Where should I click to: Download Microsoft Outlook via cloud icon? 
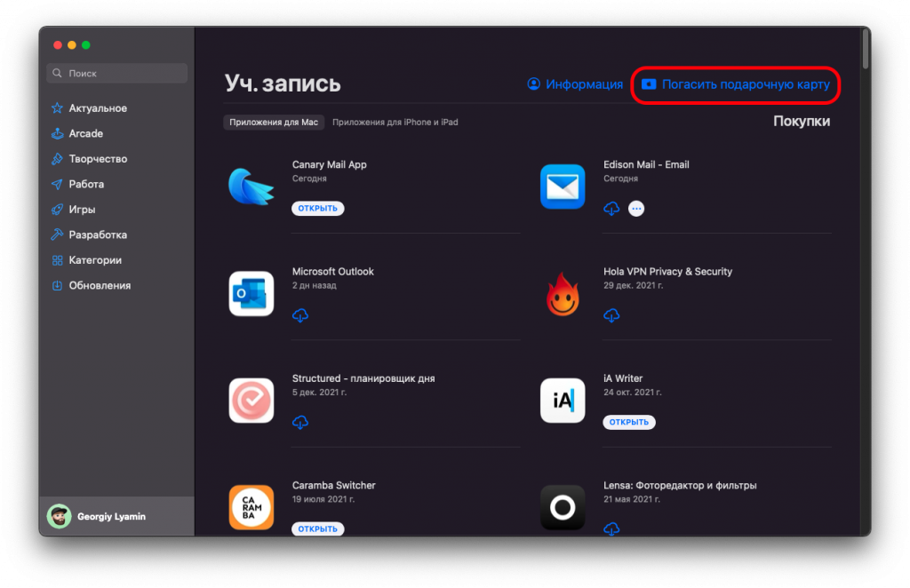(300, 315)
